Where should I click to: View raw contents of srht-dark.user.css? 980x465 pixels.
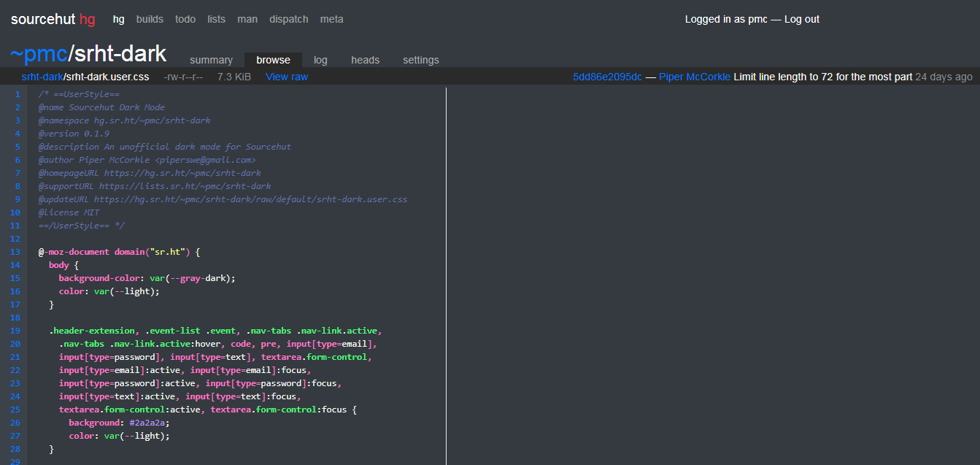(x=286, y=76)
